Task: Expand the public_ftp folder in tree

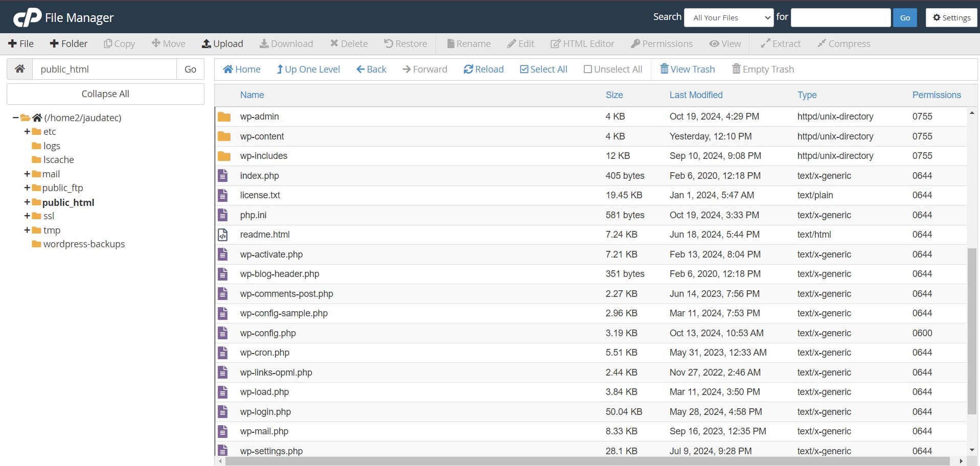Action: pos(27,188)
